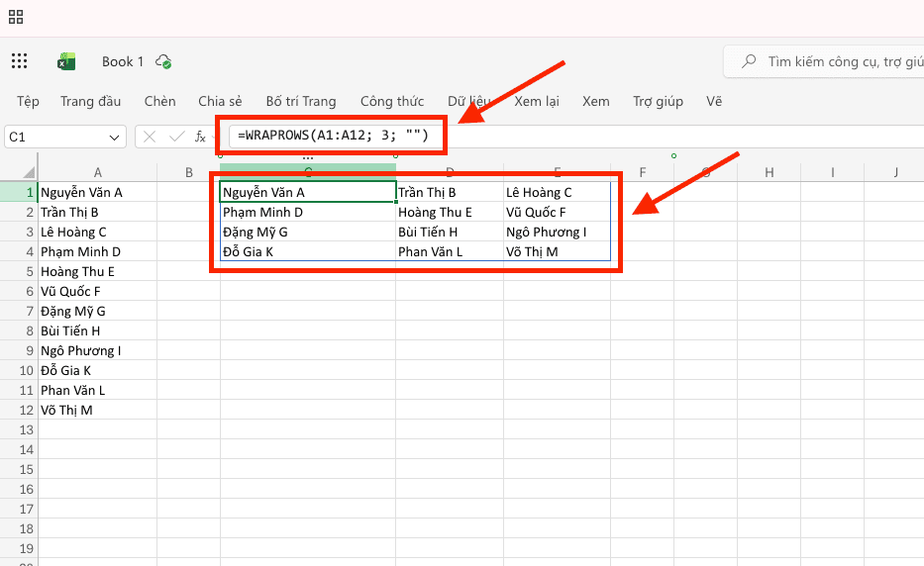Image resolution: width=924 pixels, height=566 pixels.
Task: Click the four-squares grid icon at top left
Action: 16,17
